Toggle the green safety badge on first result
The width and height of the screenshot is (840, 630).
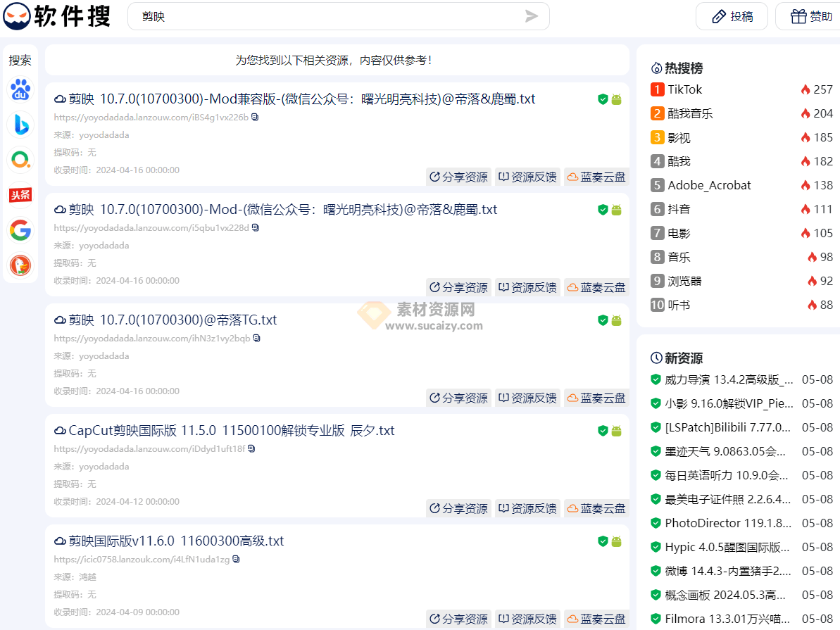click(603, 99)
